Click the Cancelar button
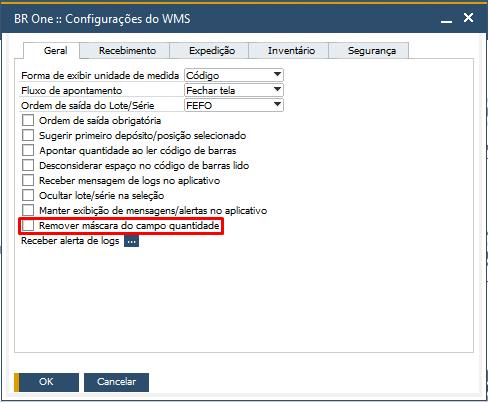Viewport: 488px width, 403px height. coord(116,382)
